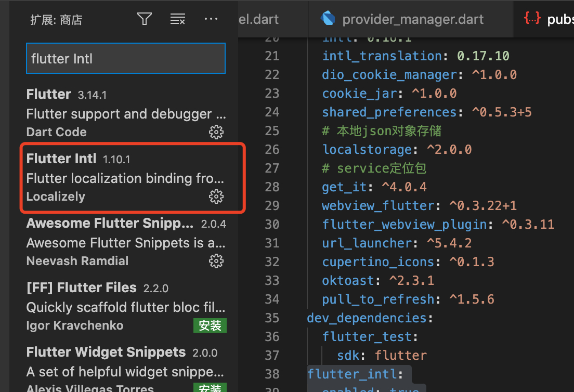Click publisher name Igor Kravchenko
The width and height of the screenshot is (574, 392).
click(x=75, y=325)
